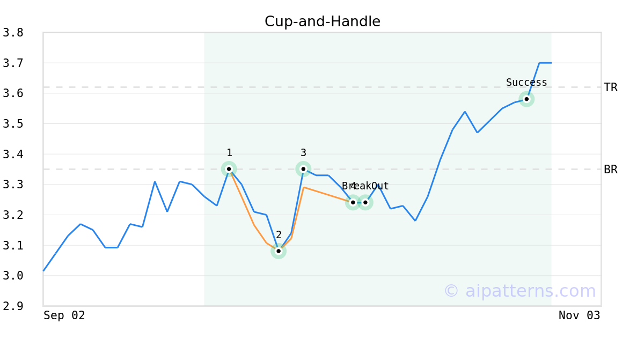Click the cup bottom point 2 marker
Viewport: 644px width, 338px height.
278,251
